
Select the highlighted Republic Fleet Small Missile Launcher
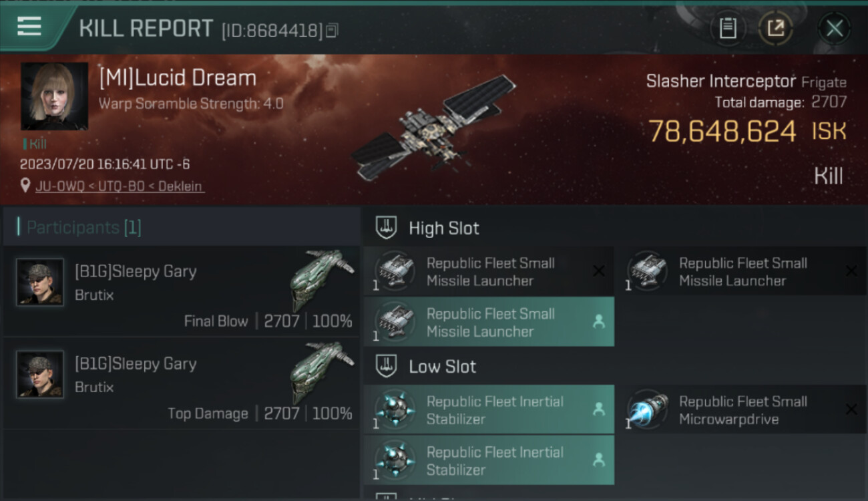489,322
